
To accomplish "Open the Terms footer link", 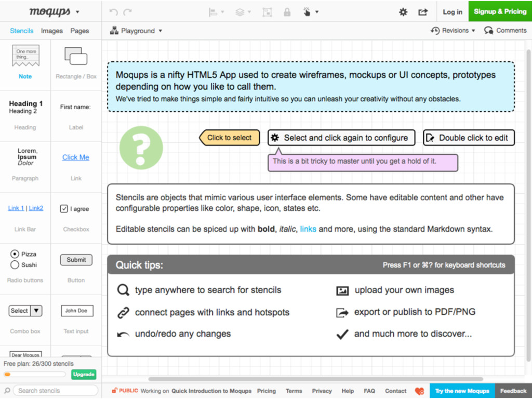I will (x=294, y=391).
